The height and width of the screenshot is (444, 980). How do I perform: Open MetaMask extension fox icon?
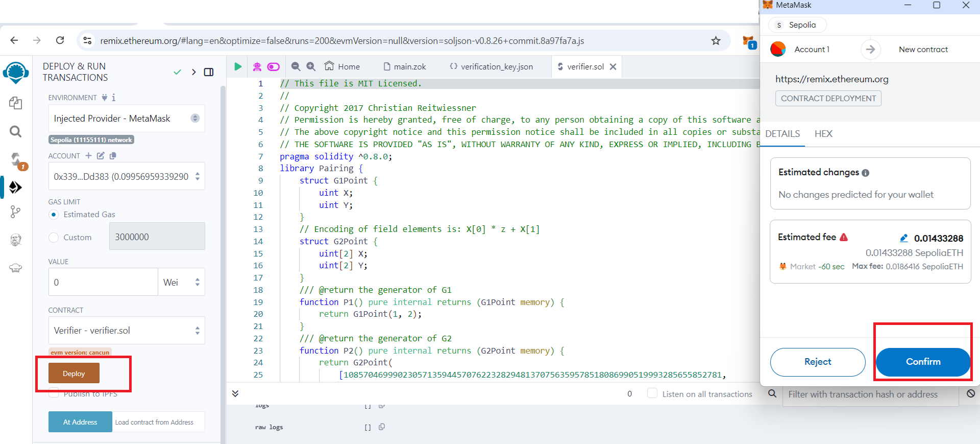(749, 42)
